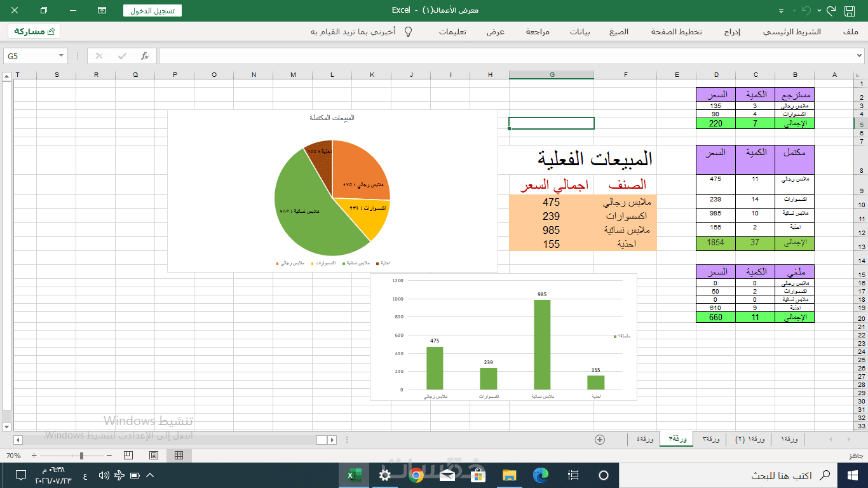Click the lightbulb Tell Me icon

408,31
